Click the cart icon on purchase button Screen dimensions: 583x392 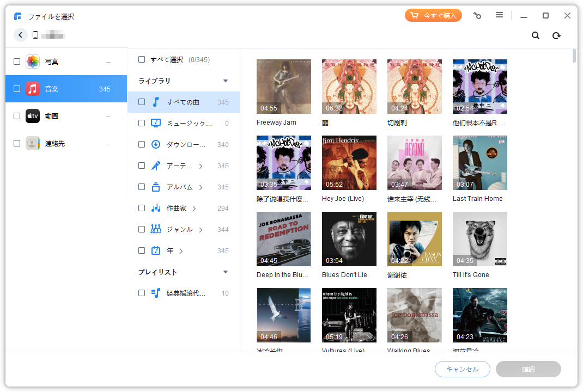414,15
